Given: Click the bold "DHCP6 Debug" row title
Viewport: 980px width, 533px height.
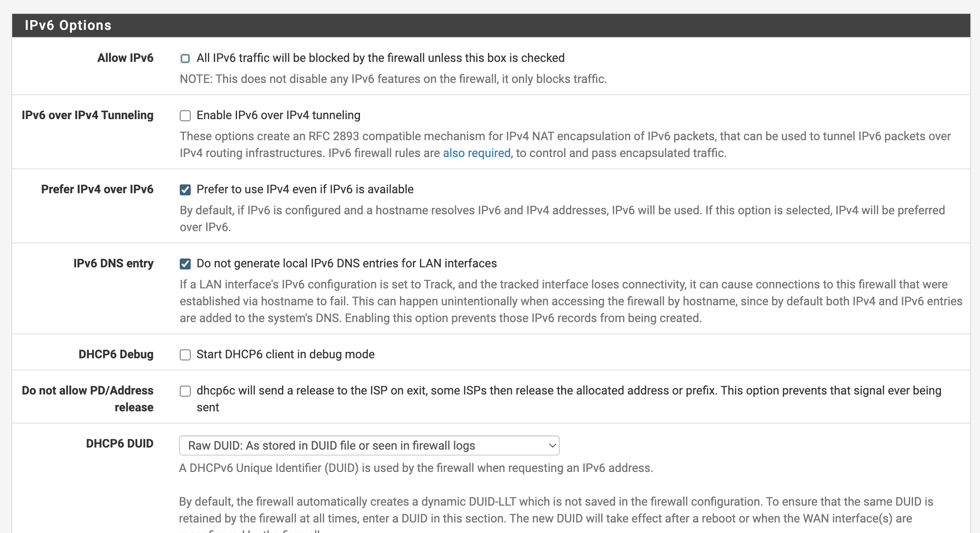Looking at the screenshot, I should (x=116, y=354).
